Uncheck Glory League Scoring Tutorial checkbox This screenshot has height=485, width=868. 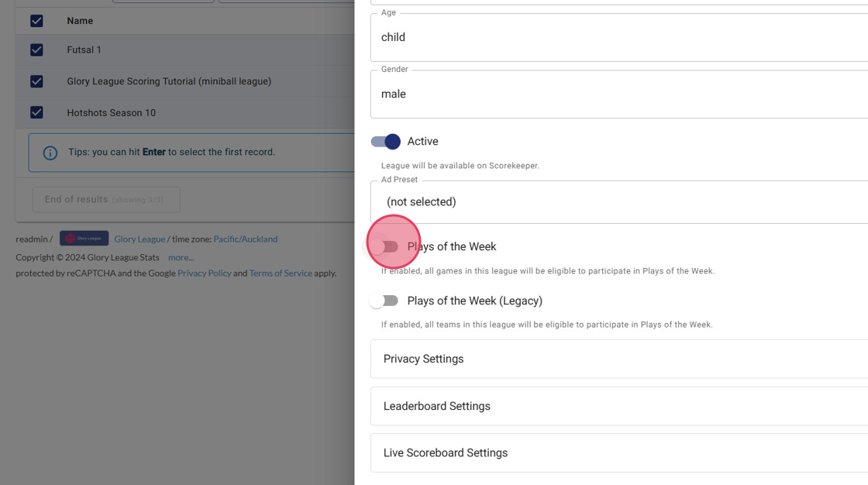[36, 81]
